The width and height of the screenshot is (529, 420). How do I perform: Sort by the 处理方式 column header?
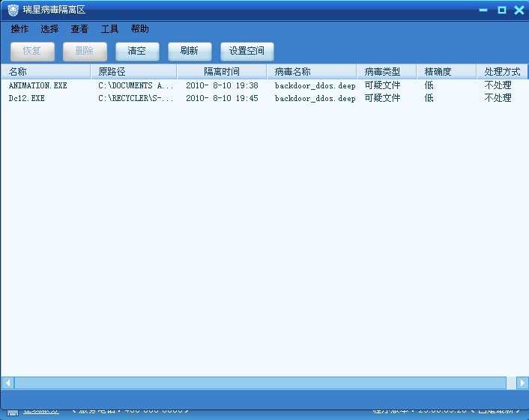(x=502, y=71)
